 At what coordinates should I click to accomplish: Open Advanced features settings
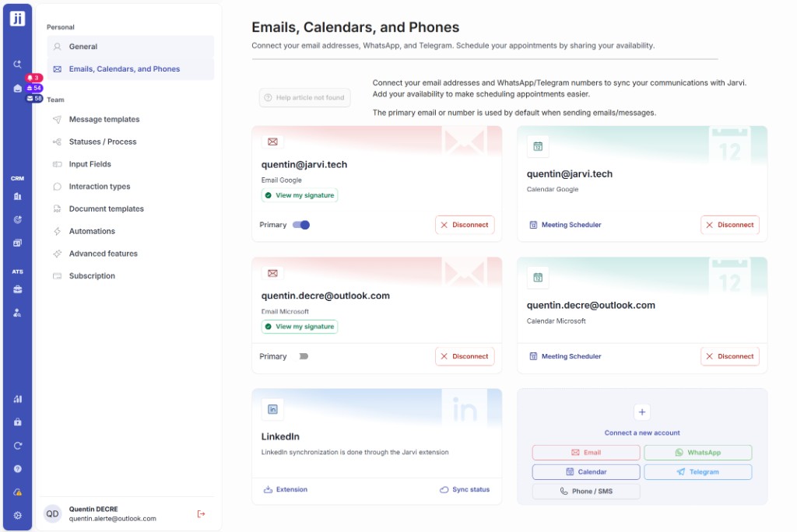130,254
